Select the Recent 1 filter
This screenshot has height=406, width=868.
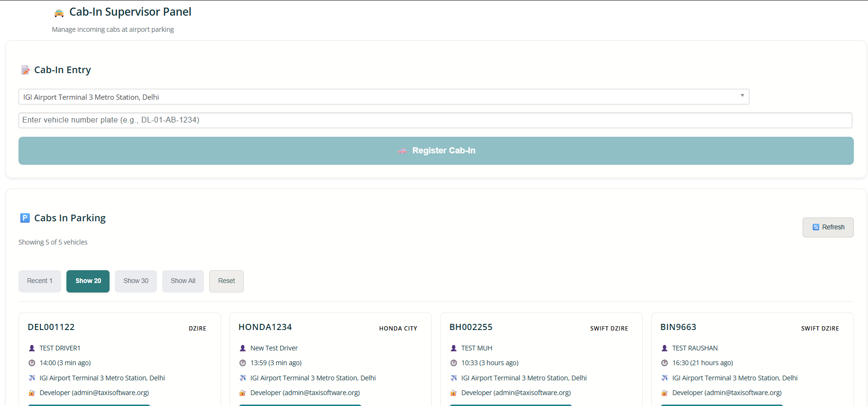tap(40, 281)
